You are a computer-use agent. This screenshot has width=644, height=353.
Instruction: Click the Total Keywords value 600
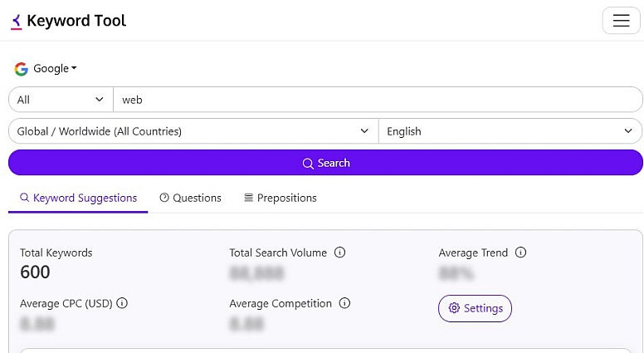coord(35,272)
